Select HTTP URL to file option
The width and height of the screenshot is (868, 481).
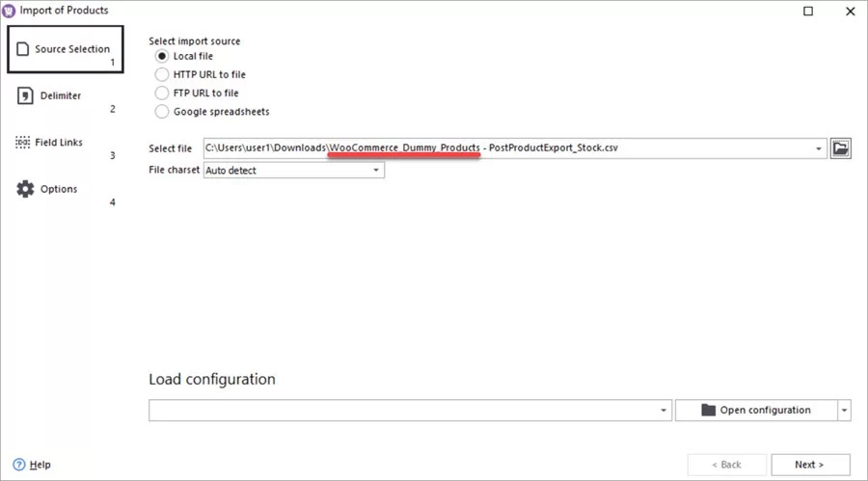click(162, 74)
